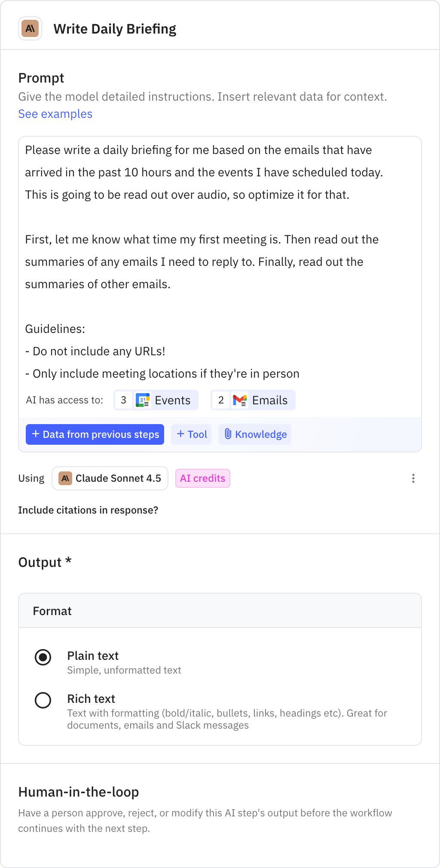The image size is (440, 868).
Task: Select the Plain text format option
Action: click(x=43, y=657)
